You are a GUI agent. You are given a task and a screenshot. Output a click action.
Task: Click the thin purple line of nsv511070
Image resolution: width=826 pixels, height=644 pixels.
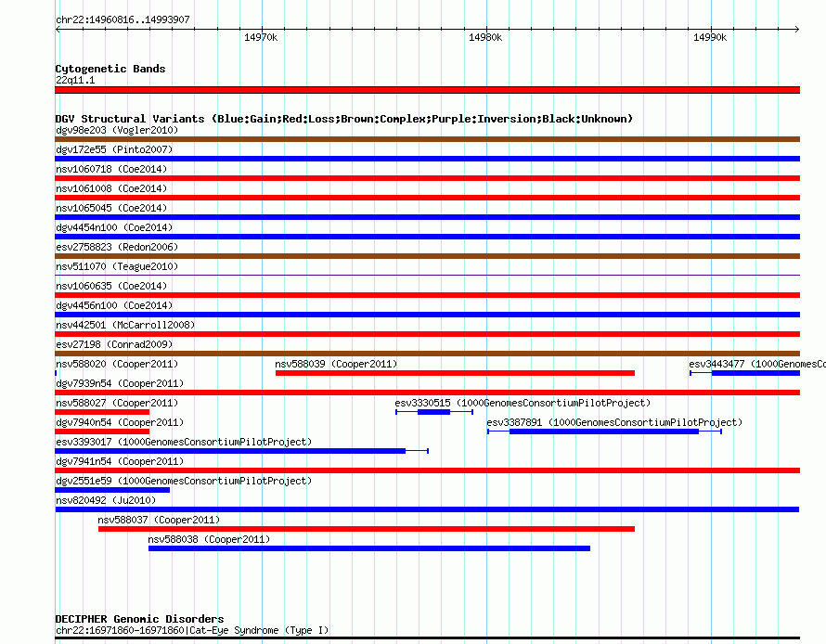coord(427,275)
